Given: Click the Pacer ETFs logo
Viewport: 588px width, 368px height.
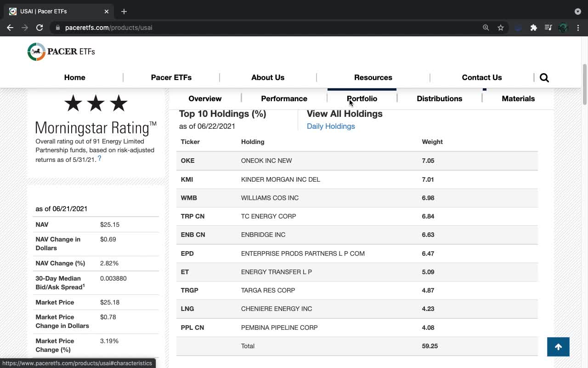Looking at the screenshot, I should pos(61,52).
